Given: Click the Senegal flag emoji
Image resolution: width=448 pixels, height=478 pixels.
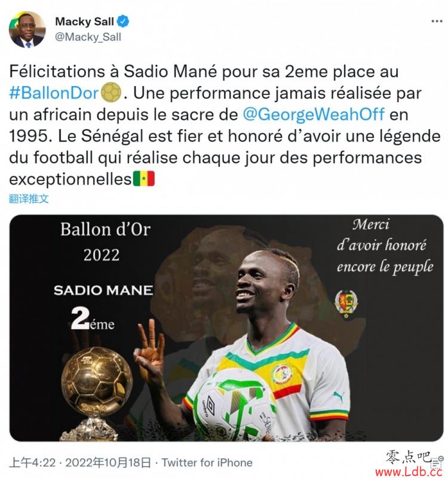Looking at the screenshot, I should [x=144, y=179].
